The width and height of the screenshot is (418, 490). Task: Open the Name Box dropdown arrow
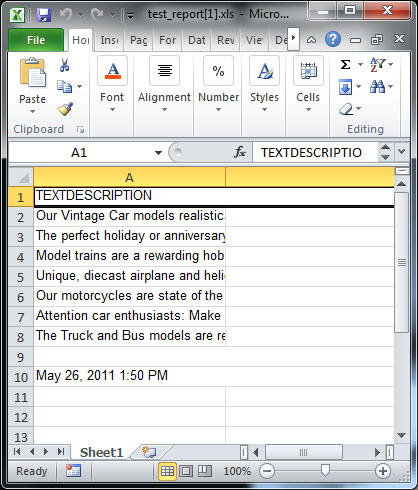pos(158,153)
